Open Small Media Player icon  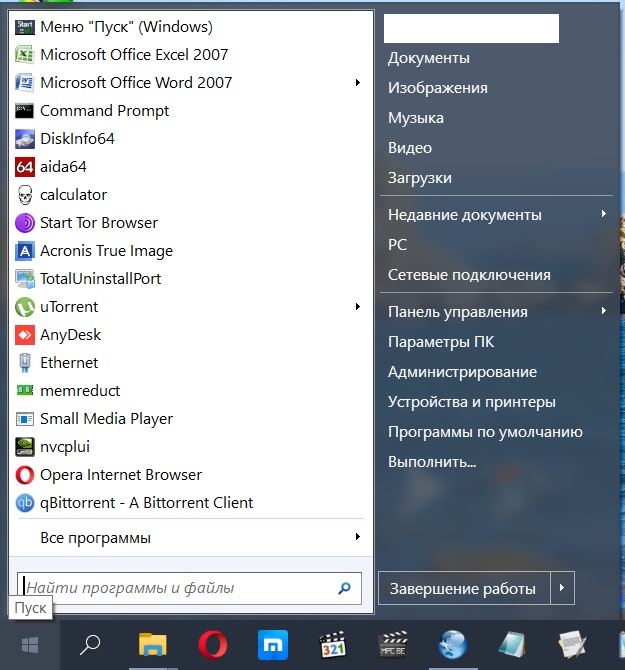point(25,419)
